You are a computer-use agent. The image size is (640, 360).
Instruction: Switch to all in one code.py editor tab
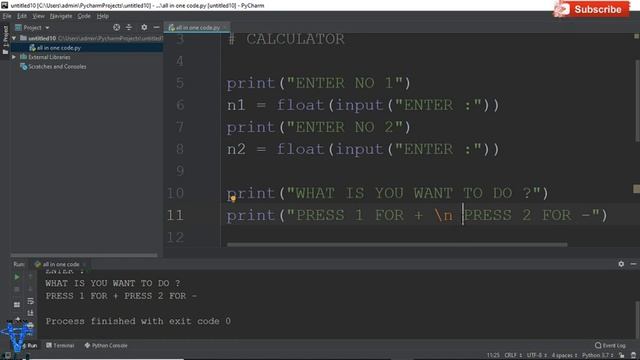198,28
